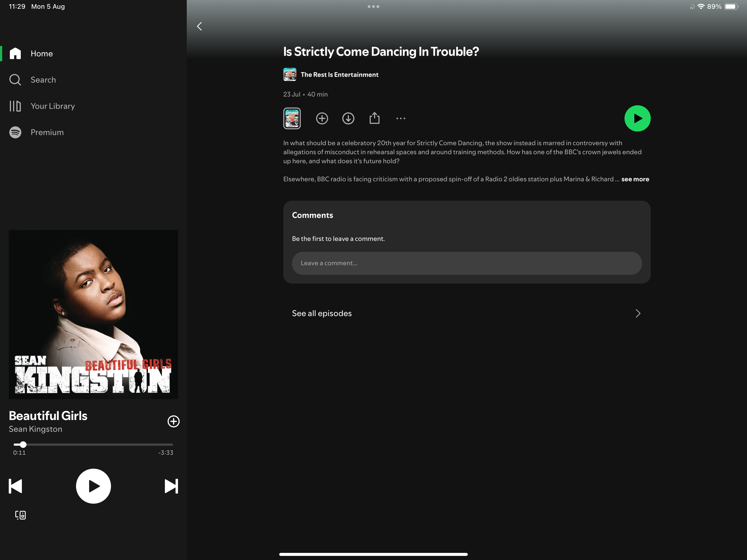747x560 pixels.
Task: Click the small podcast artwork beside show name
Action: click(x=290, y=74)
